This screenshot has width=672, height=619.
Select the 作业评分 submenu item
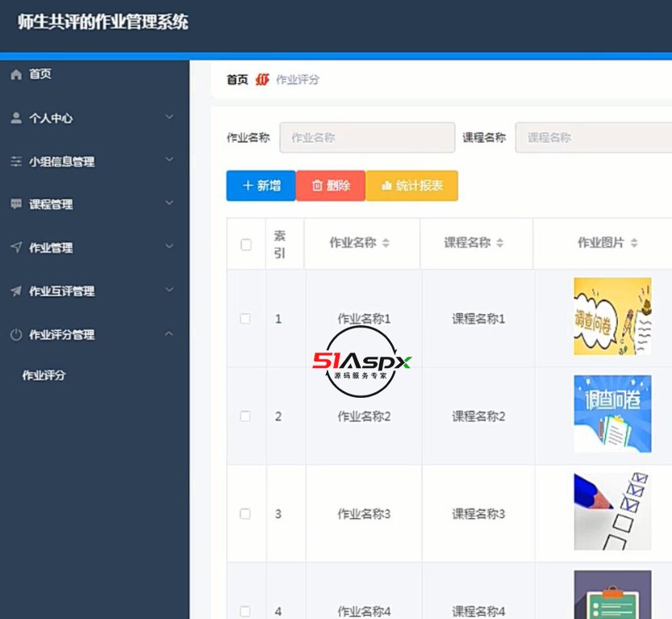point(44,375)
